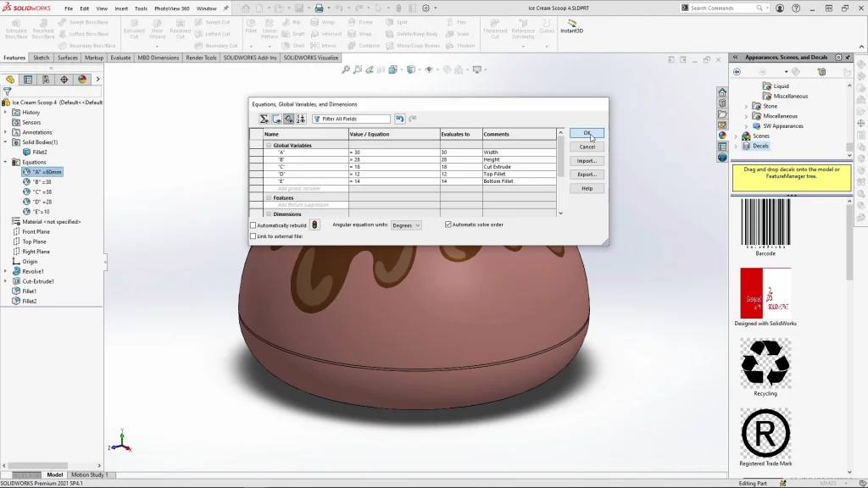
Task: Click the Filter All Fields input
Action: (x=351, y=119)
